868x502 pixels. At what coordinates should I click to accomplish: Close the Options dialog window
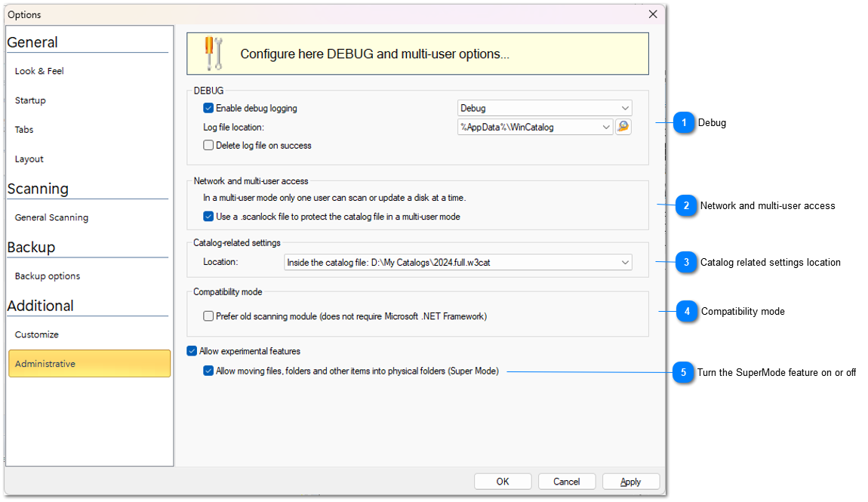(653, 14)
